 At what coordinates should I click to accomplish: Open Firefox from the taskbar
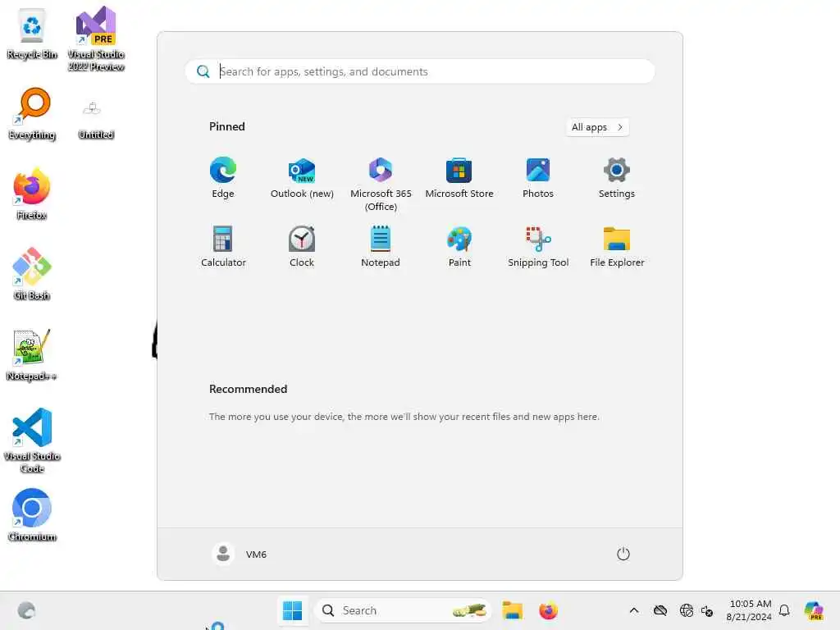(x=548, y=610)
